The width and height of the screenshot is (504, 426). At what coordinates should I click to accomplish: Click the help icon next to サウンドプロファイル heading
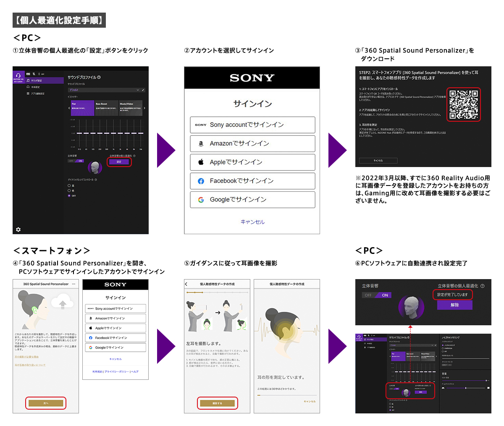click(x=99, y=77)
